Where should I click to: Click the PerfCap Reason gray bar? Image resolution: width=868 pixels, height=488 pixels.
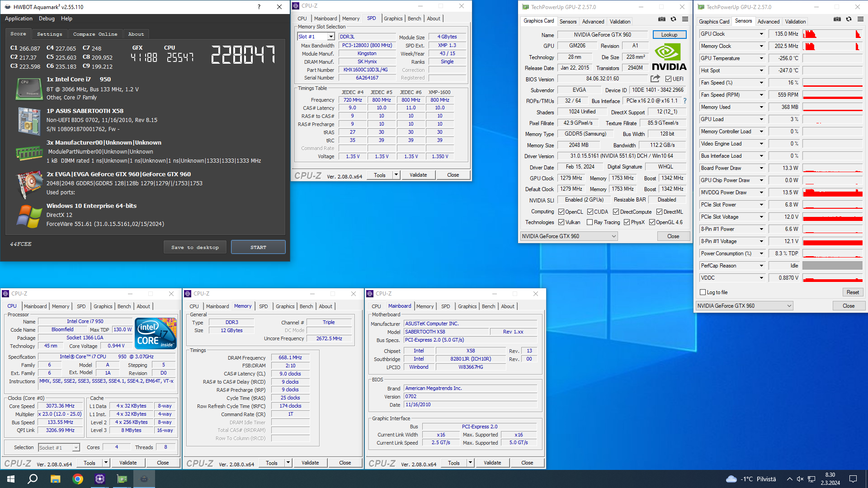click(x=832, y=266)
